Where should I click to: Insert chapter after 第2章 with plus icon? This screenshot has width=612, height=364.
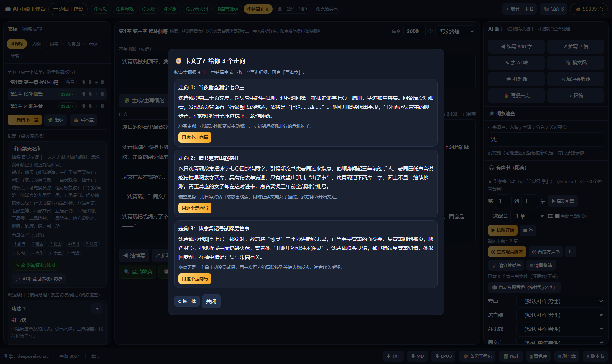[x=97, y=94]
